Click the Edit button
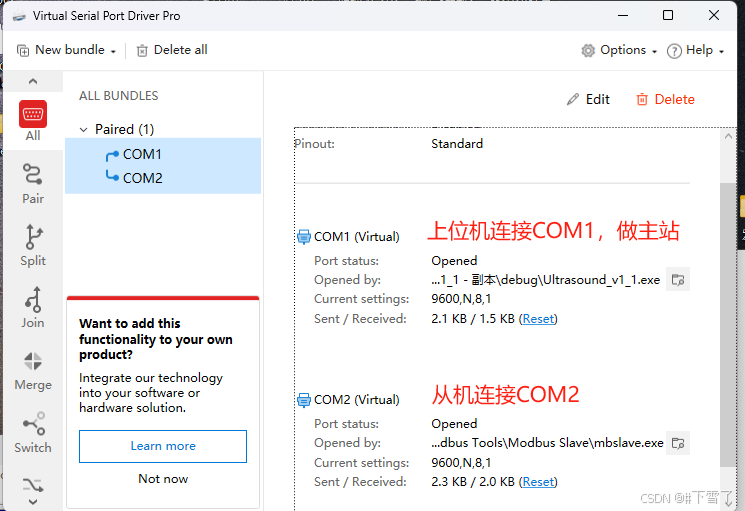The width and height of the screenshot is (745, 511). point(588,99)
